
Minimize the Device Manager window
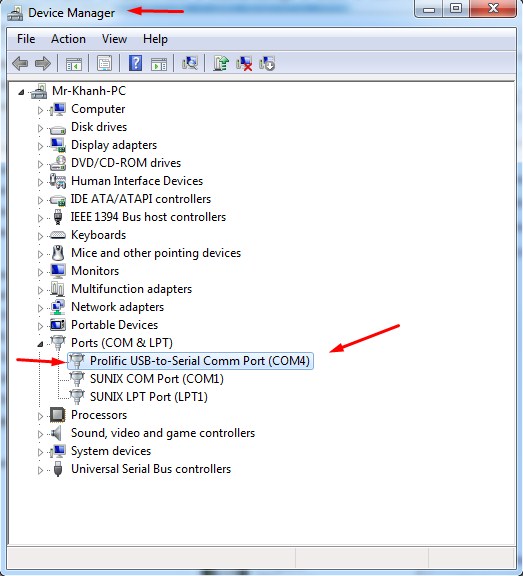click(x=429, y=8)
